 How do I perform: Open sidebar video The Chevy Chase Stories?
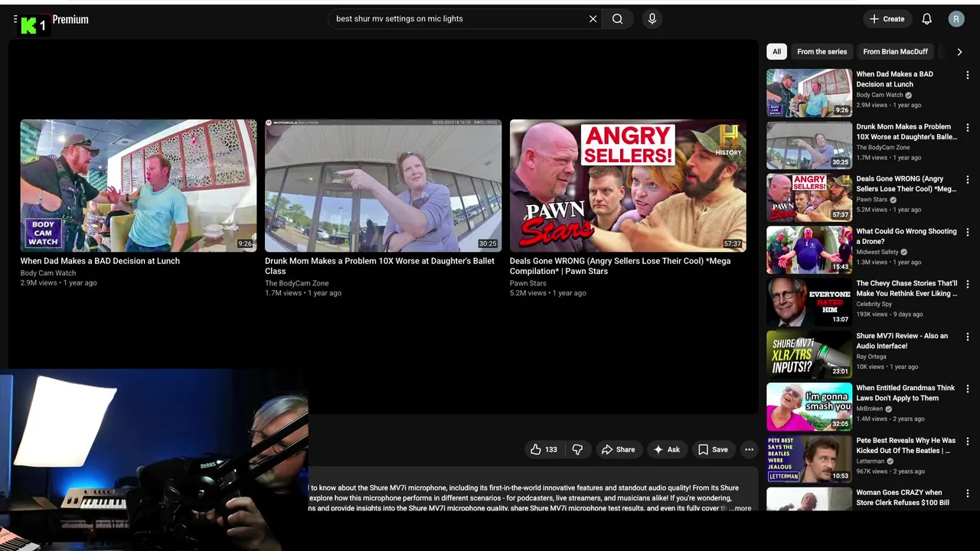(906, 288)
